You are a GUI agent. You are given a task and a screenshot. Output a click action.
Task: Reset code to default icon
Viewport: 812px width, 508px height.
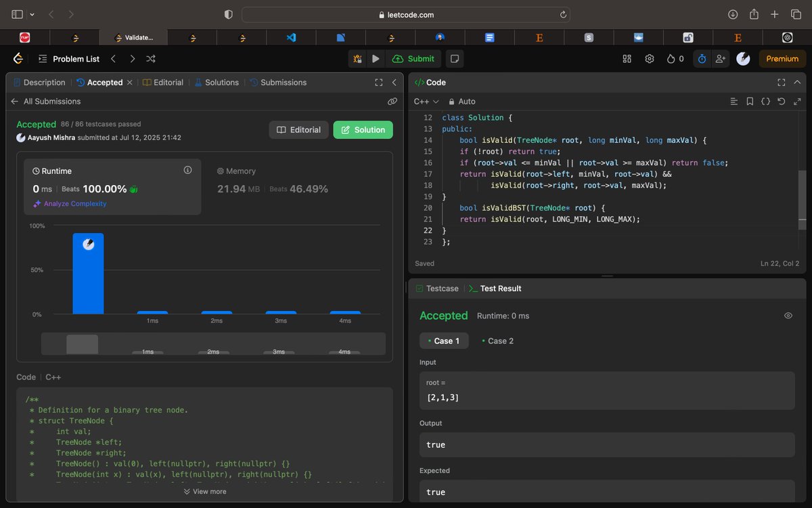tap(782, 102)
